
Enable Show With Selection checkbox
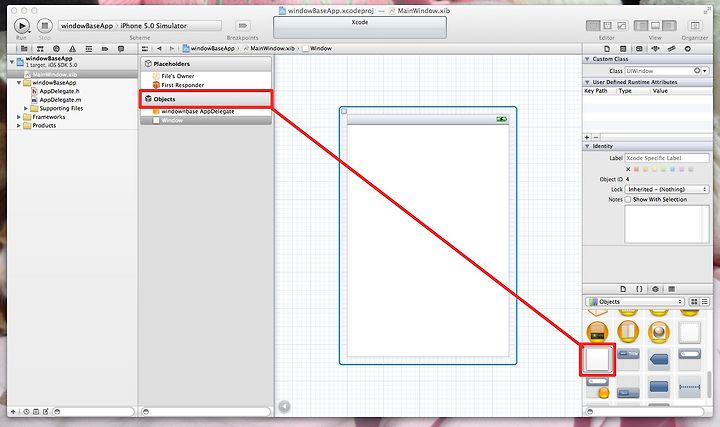pyautogui.click(x=628, y=200)
